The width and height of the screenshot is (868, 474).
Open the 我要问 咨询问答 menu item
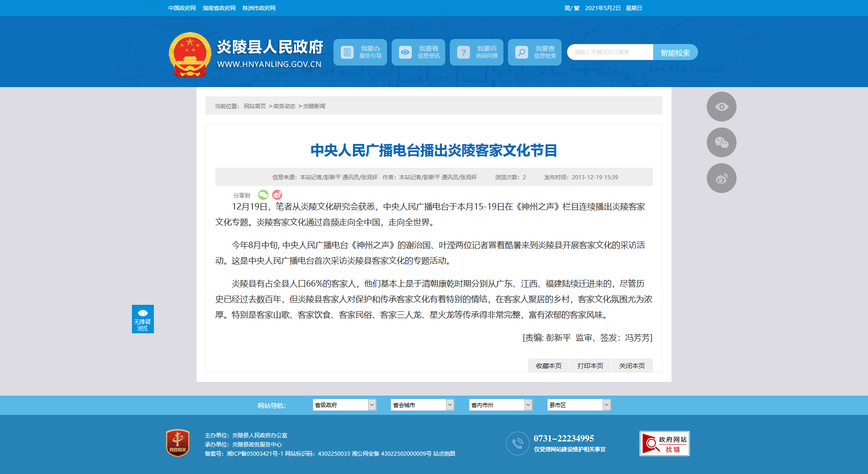(476, 52)
